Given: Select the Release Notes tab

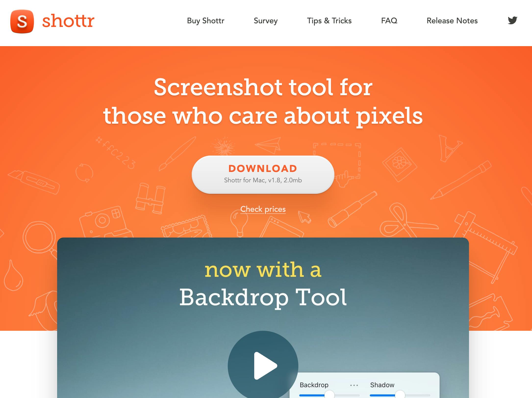Looking at the screenshot, I should 452,20.
